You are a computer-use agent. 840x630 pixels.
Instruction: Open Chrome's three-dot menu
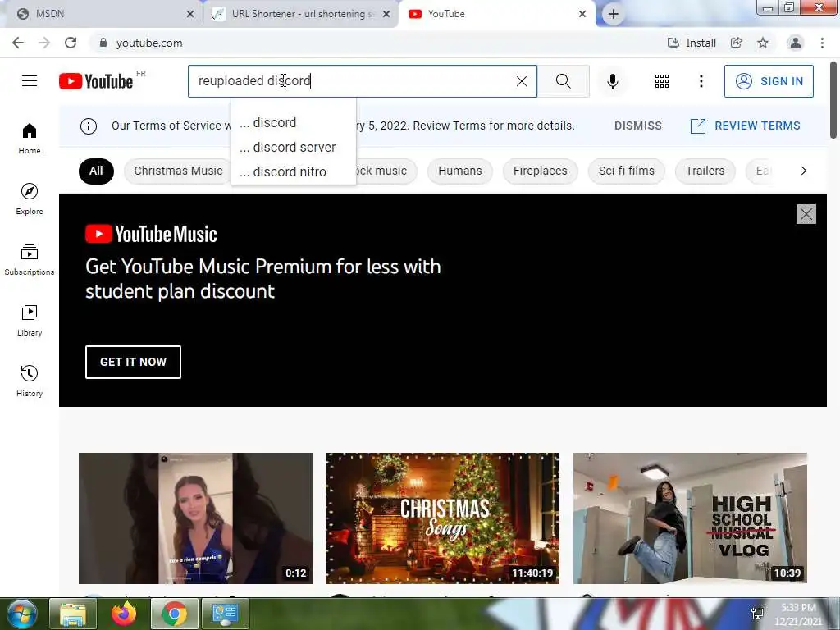pyautogui.click(x=822, y=43)
